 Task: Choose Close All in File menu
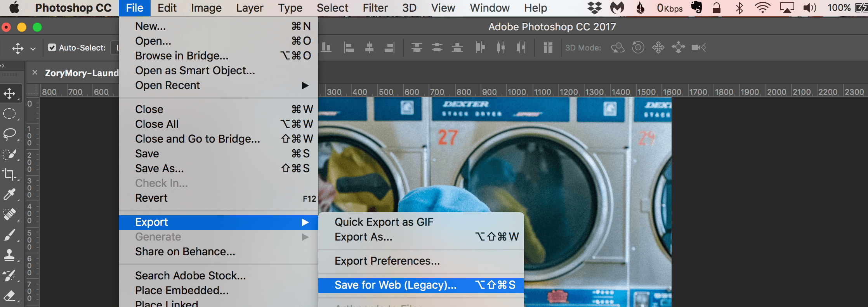tap(219, 124)
